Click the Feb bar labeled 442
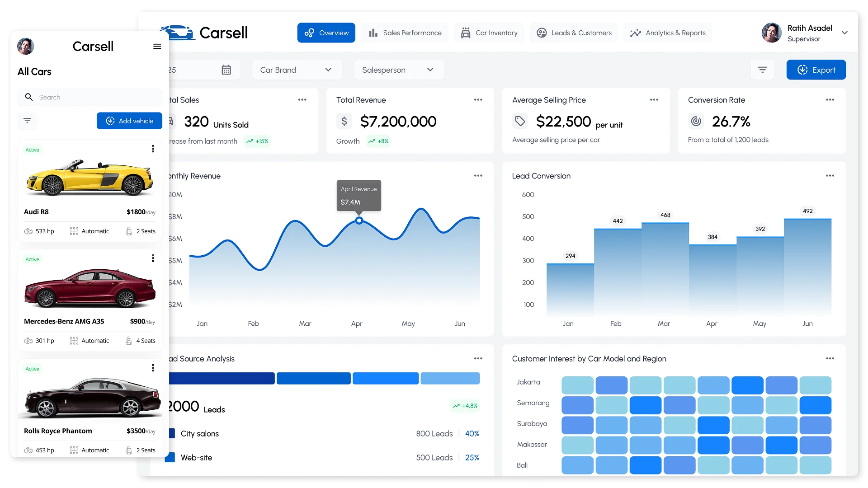Viewport: 868px width, 488px height. [618, 272]
